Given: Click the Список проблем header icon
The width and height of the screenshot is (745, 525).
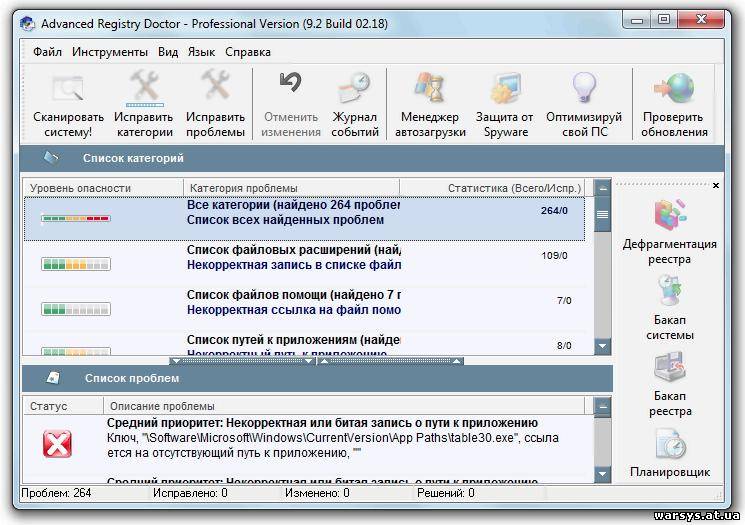Looking at the screenshot, I should click(53, 378).
